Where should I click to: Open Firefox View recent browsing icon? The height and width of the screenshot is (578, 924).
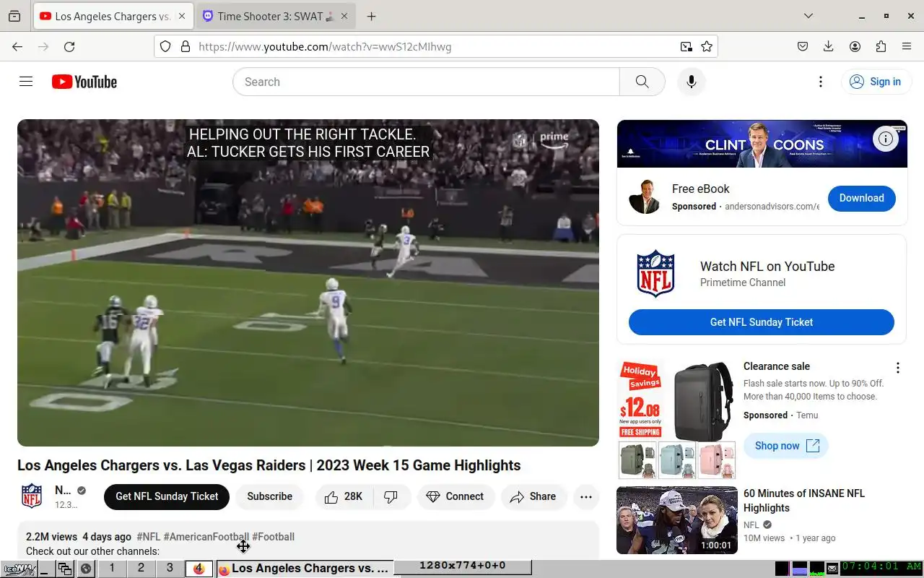14,16
